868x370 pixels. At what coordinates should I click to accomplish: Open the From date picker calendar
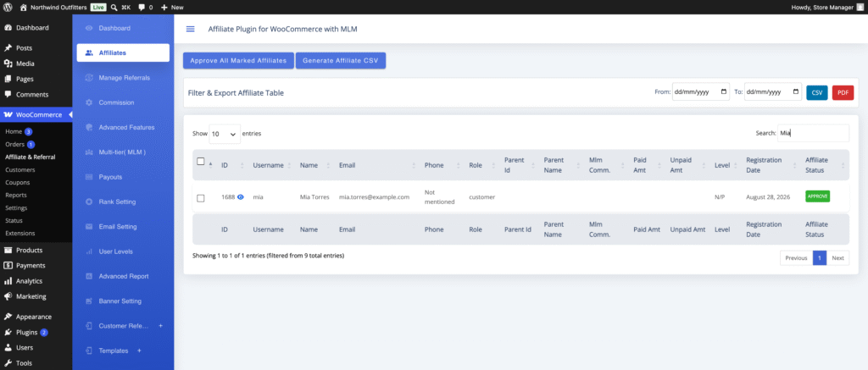[x=724, y=92]
